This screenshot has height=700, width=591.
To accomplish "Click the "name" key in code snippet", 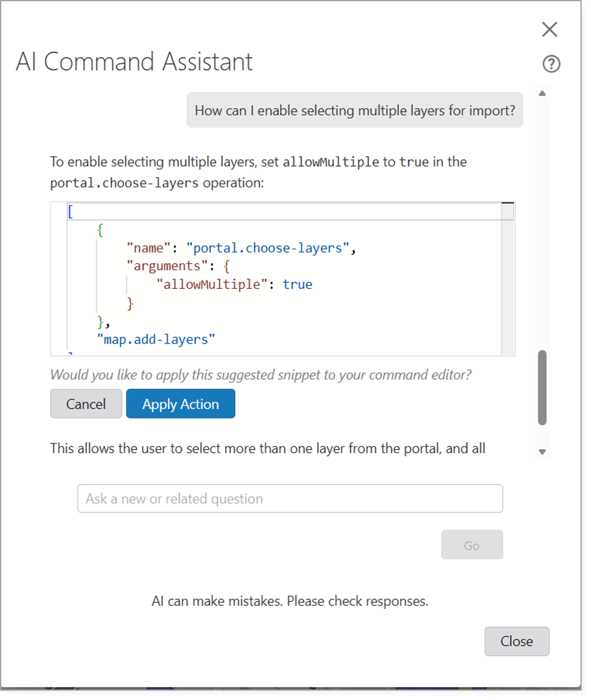I will 149,248.
